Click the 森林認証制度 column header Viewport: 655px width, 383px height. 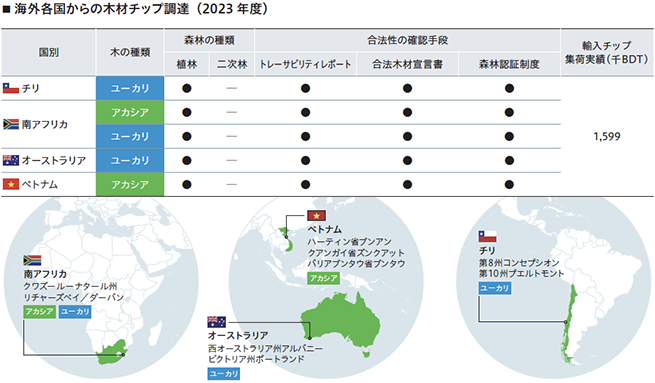[x=509, y=64]
